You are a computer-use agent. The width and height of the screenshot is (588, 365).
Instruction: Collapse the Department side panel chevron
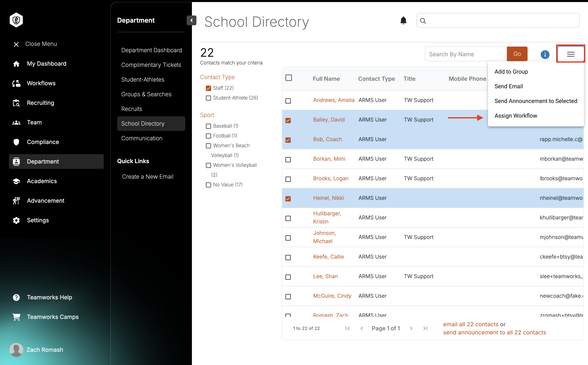[192, 20]
